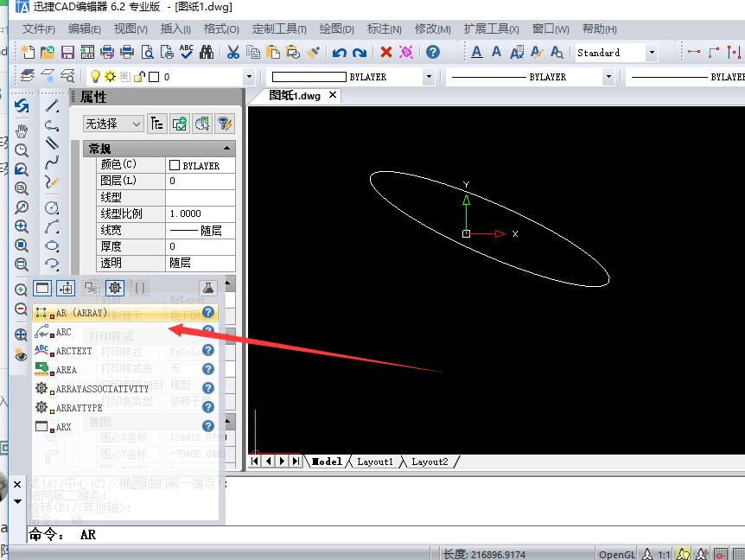
Task: Open the layer selection dropdown
Action: (x=249, y=76)
